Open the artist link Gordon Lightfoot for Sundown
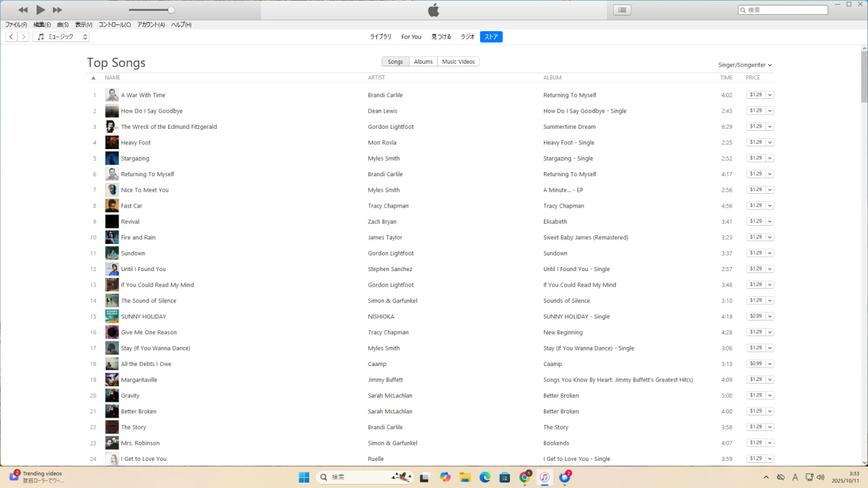The image size is (868, 488). (x=391, y=253)
